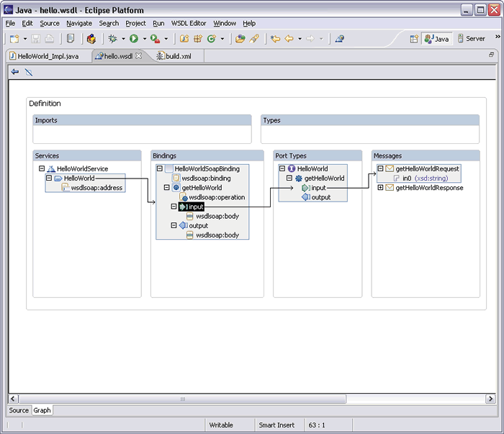This screenshot has width=504, height=434.
Task: Click the Print icon in toolbar
Action: (x=50, y=39)
